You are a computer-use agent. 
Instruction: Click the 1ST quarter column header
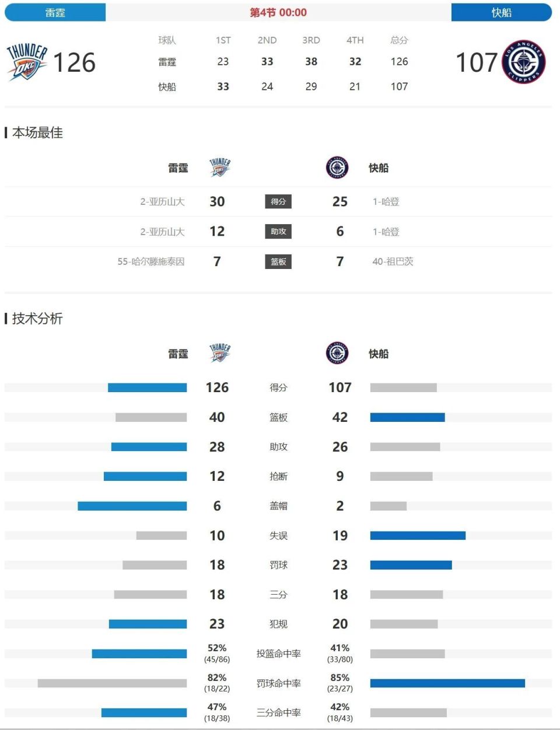[223, 40]
